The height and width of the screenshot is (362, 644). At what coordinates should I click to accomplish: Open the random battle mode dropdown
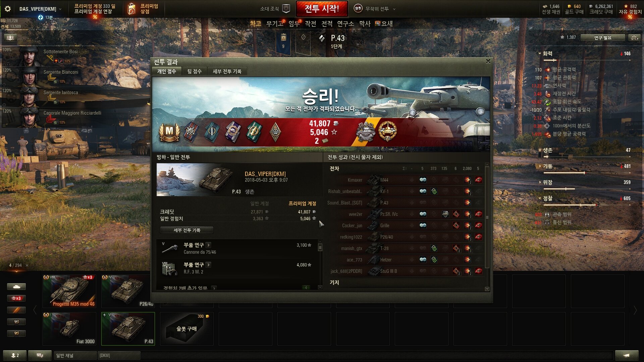[375, 9]
